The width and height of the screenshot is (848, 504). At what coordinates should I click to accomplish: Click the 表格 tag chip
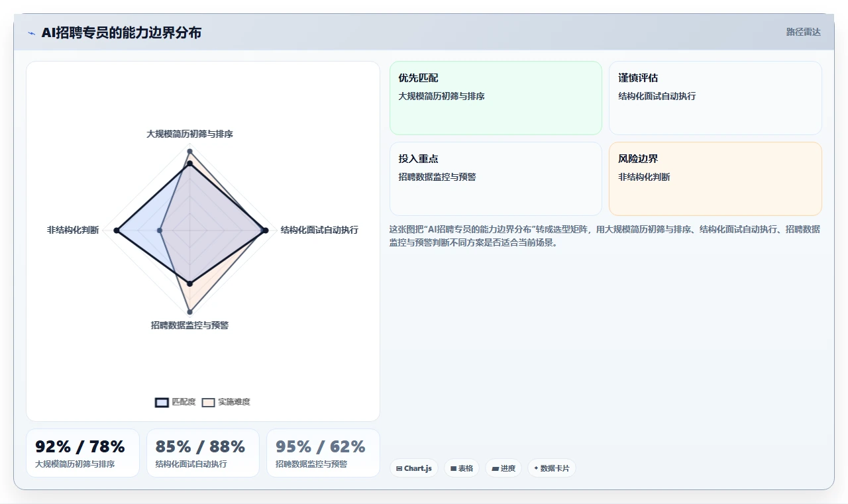[x=462, y=468]
